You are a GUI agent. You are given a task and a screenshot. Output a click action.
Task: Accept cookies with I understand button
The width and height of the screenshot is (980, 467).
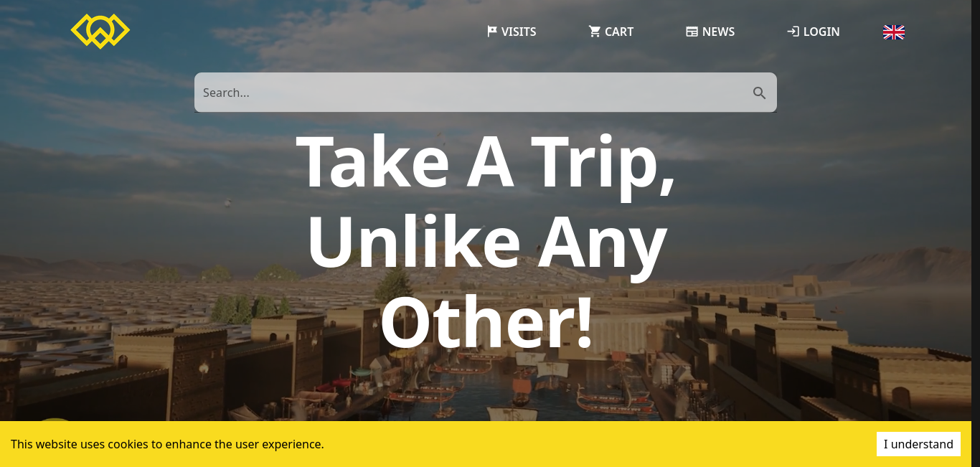tap(918, 444)
